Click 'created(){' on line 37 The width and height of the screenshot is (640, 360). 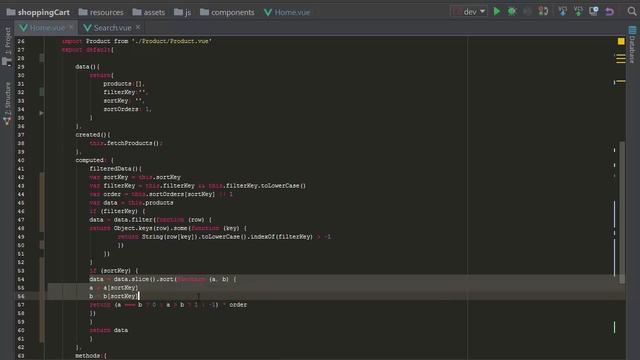[x=93, y=135]
